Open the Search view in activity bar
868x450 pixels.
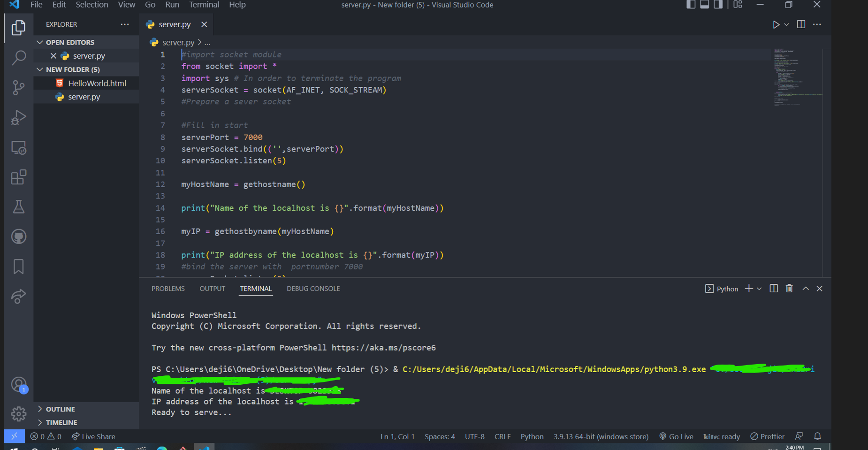click(x=18, y=57)
